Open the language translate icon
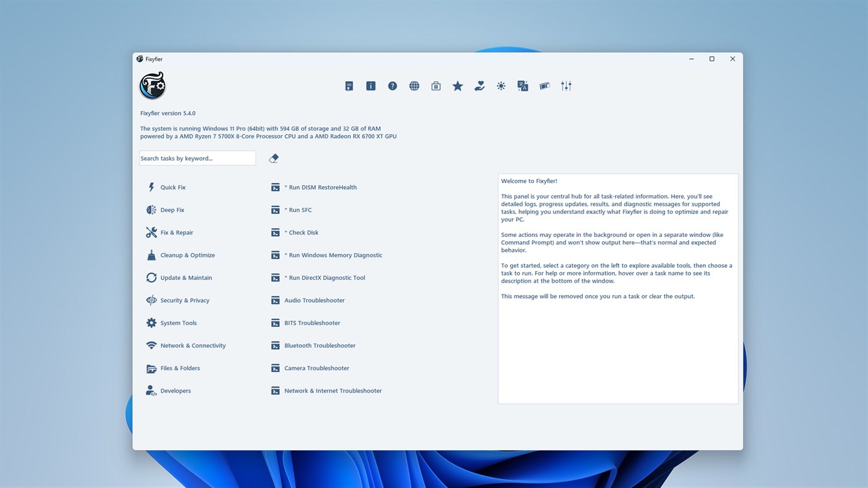This screenshot has height=488, width=868. pos(523,86)
